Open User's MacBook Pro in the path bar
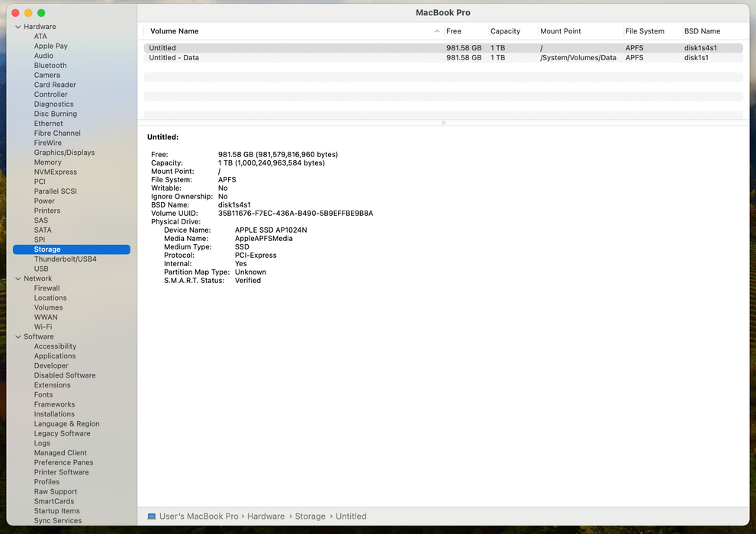 pos(198,516)
